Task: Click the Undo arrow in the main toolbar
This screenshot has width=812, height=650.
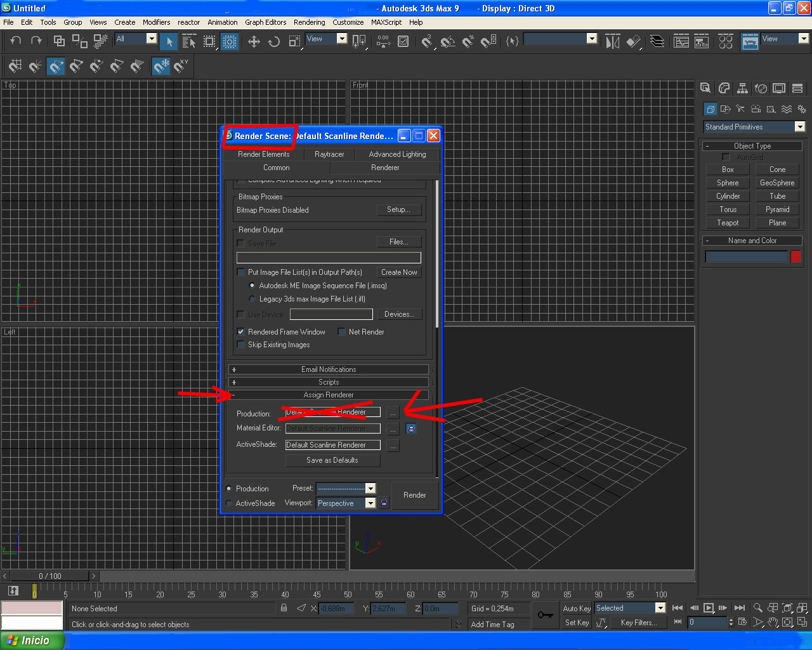Action: 16,41
